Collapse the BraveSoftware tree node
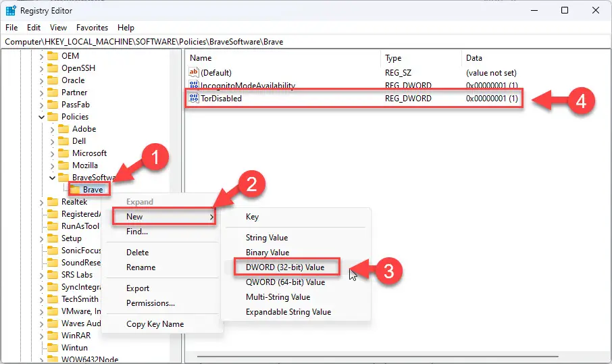This screenshot has width=612, height=364. coord(52,178)
